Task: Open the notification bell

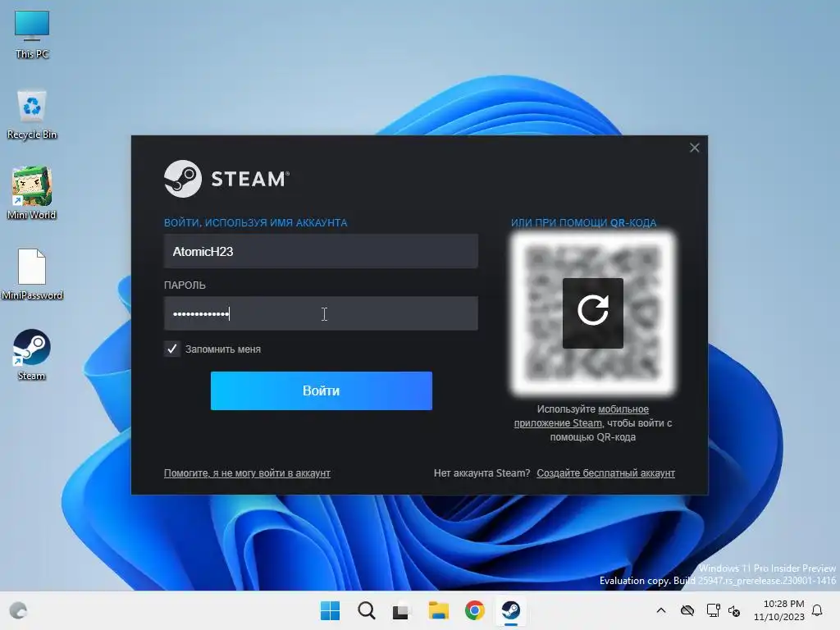Action: tap(817, 610)
